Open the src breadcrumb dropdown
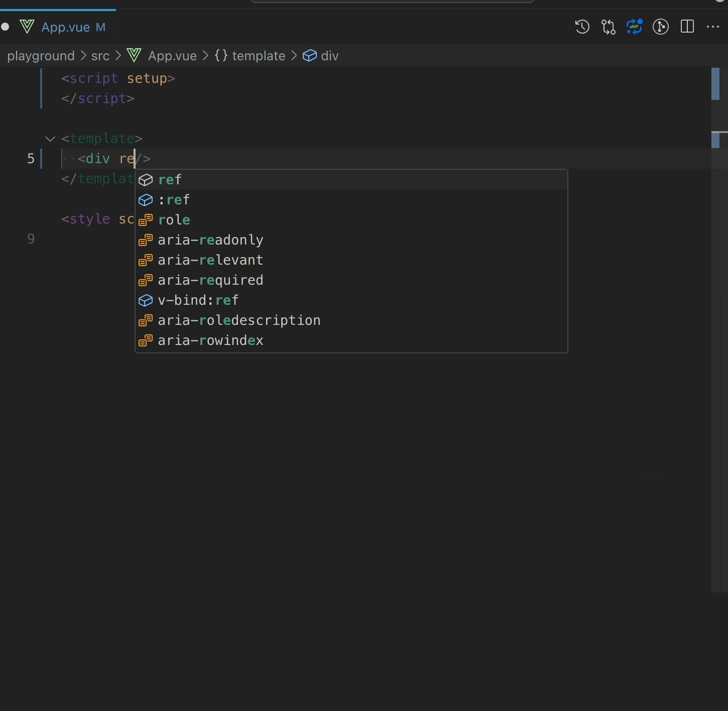Viewport: 728px width, 711px height. 100,56
